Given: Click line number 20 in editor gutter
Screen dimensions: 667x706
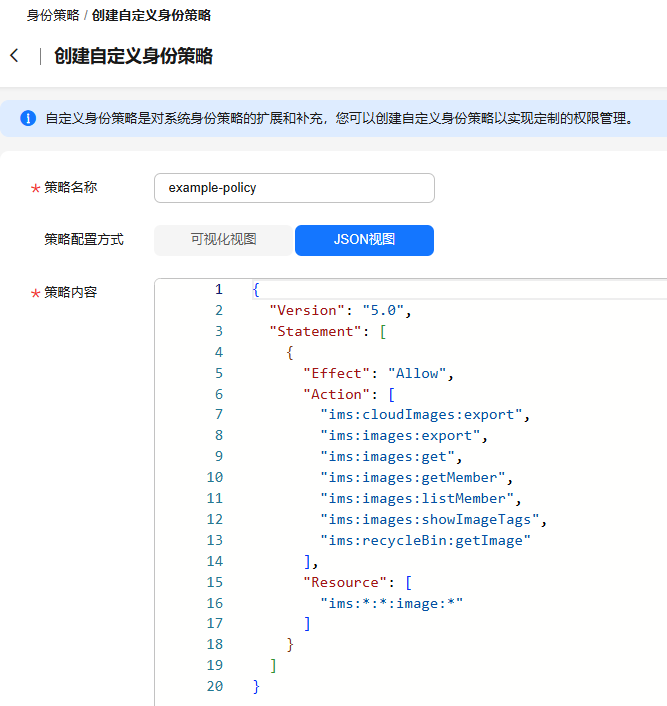Looking at the screenshot, I should (215, 686).
